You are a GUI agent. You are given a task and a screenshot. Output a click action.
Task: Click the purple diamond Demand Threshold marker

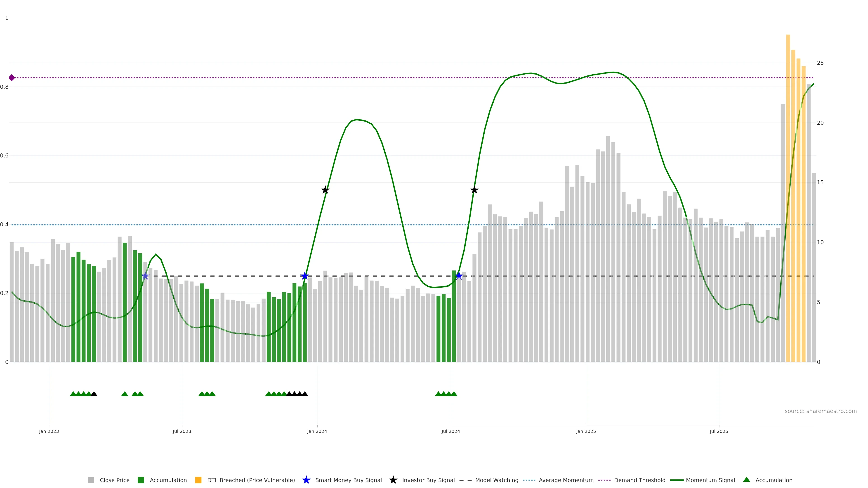(12, 78)
